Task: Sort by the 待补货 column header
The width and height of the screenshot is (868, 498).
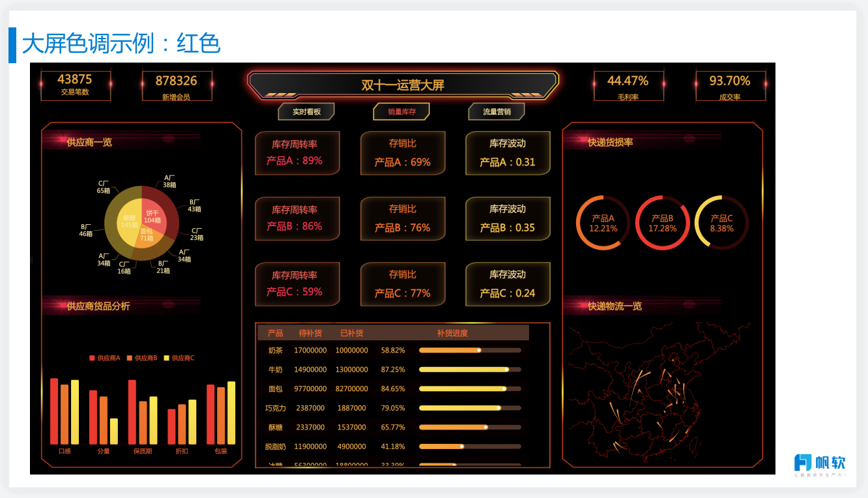Action: pyautogui.click(x=310, y=333)
